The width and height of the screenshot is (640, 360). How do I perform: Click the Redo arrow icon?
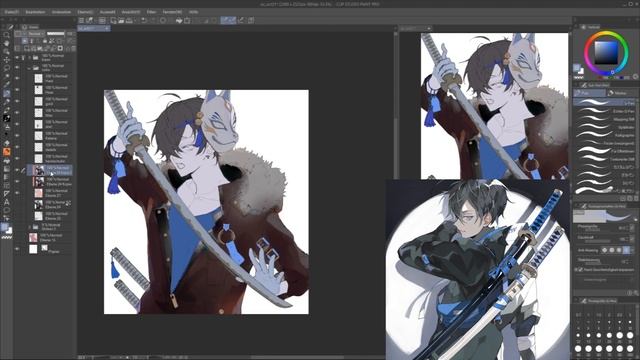pos(153,20)
